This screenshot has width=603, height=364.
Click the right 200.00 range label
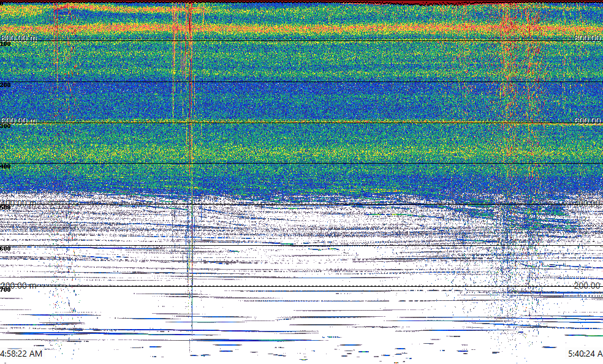tap(588, 286)
